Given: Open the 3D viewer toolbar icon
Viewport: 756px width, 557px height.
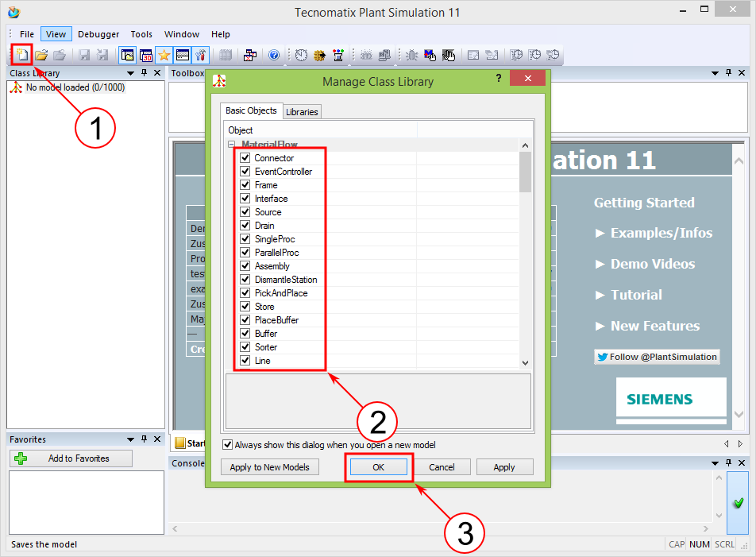Looking at the screenshot, I should (x=146, y=55).
